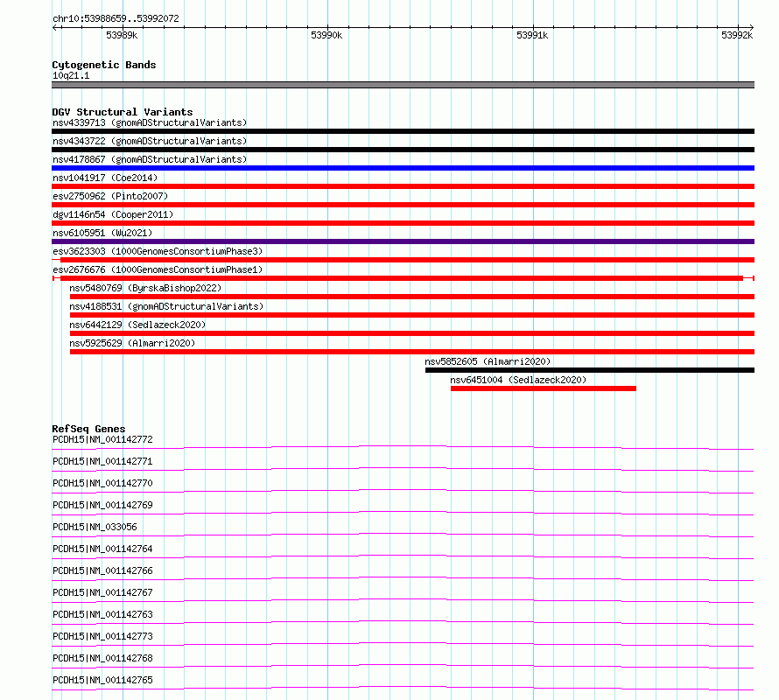Click the black nsv4343722 variant bar
The height and width of the screenshot is (700, 779).
tap(403, 150)
